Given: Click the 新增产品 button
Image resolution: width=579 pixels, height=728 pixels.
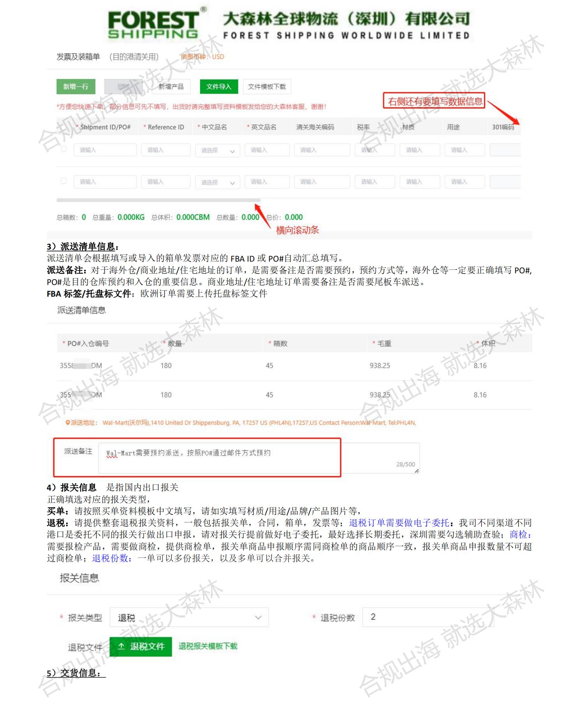Looking at the screenshot, I should tap(171, 86).
